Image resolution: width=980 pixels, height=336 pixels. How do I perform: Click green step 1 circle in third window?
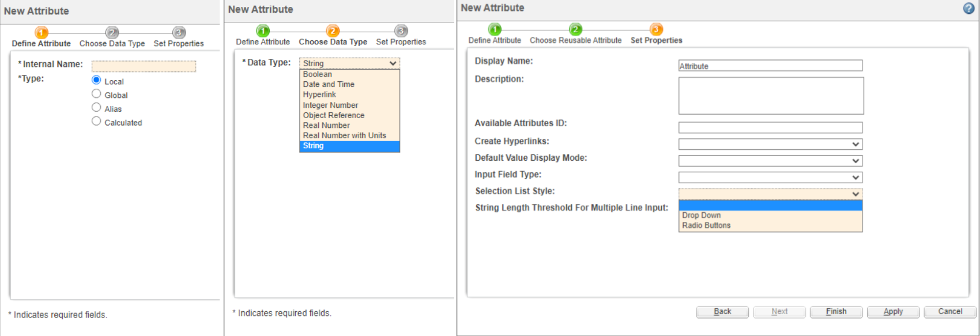(495, 29)
